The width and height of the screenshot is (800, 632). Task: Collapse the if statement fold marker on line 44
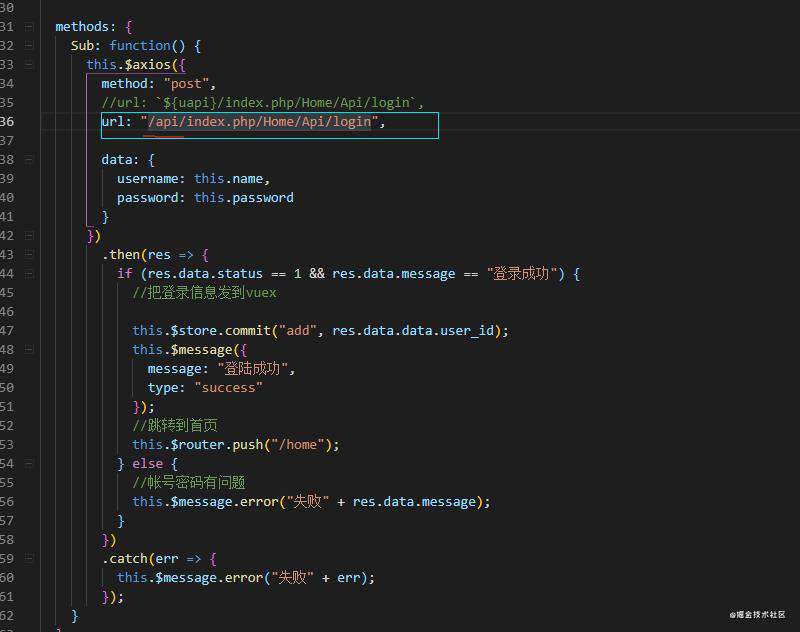tap(29, 274)
